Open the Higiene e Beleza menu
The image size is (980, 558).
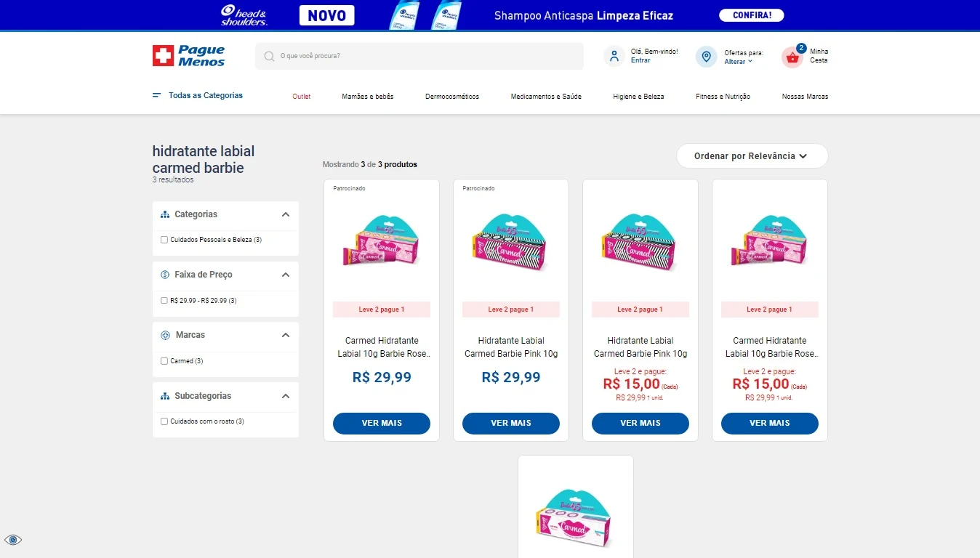638,97
